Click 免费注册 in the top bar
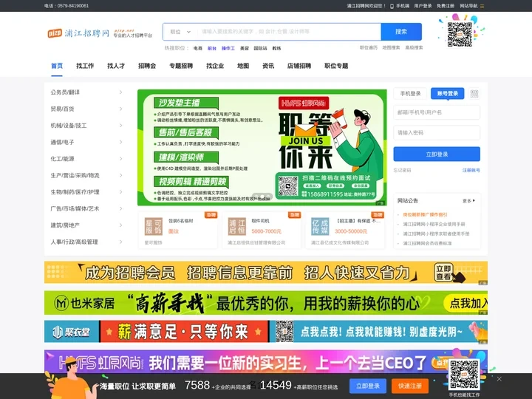 pos(445,6)
